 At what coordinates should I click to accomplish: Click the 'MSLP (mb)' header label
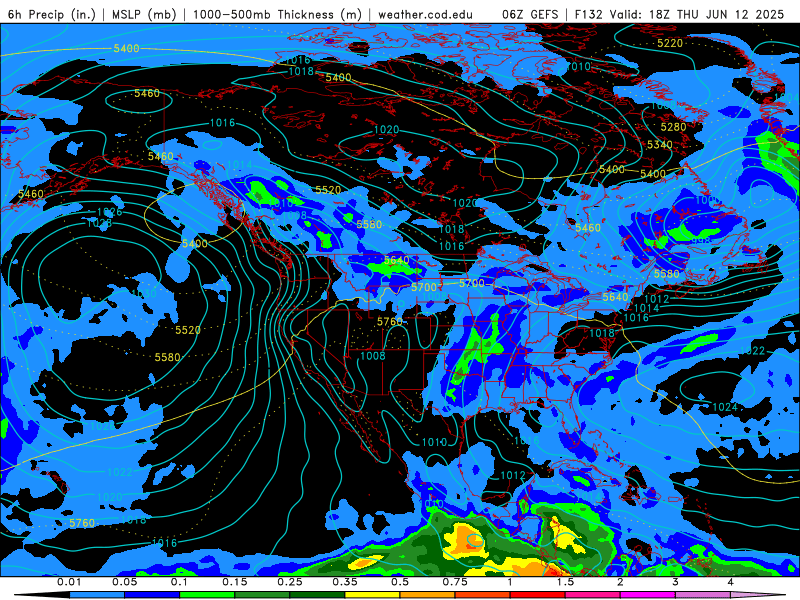click(144, 14)
